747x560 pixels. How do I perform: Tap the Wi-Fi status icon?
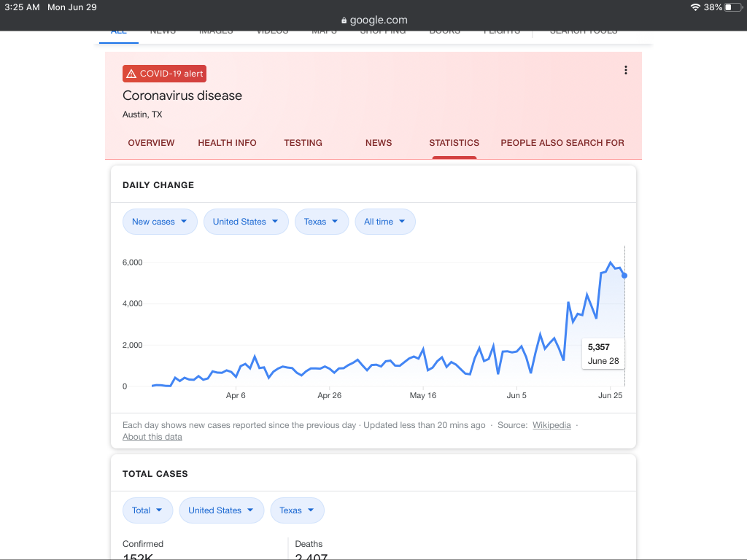[694, 7]
